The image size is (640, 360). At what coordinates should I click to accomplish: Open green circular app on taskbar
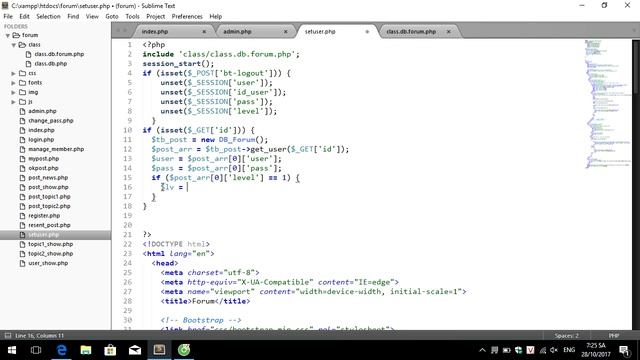coord(184,350)
